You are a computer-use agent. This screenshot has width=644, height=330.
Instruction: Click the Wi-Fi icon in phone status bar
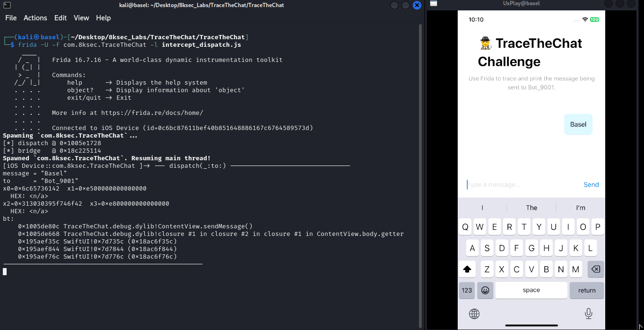585,20
